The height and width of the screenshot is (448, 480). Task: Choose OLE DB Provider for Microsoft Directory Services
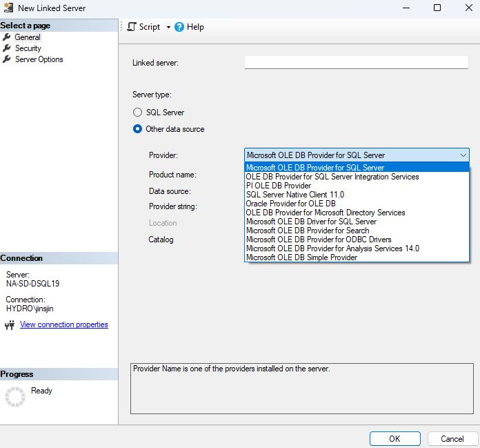[x=357, y=213]
